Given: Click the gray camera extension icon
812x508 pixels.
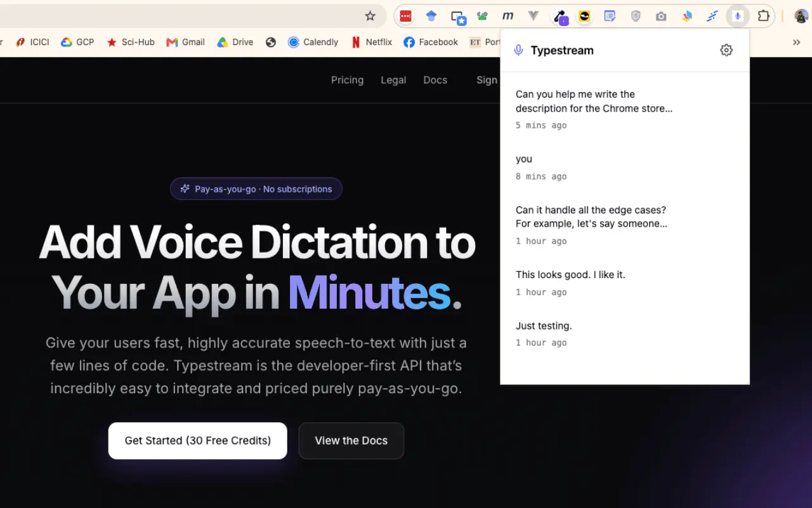Looking at the screenshot, I should point(661,17).
